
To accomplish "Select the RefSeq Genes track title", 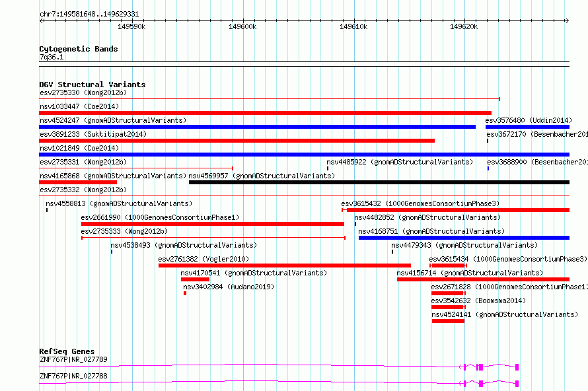I will tap(67, 351).
